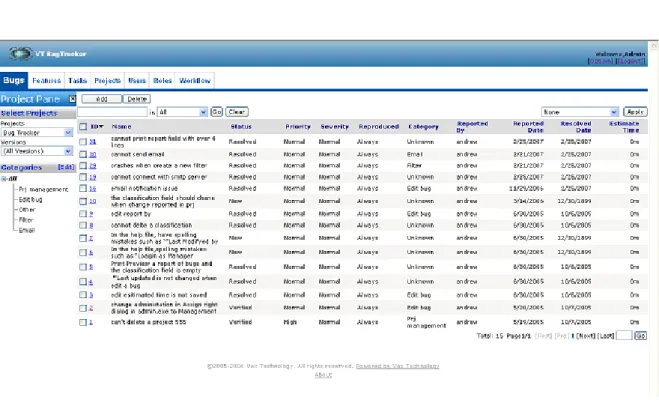Viewport: 659px width, 406px height.
Task: Sort by the Resolved Date column header
Action: (x=576, y=127)
